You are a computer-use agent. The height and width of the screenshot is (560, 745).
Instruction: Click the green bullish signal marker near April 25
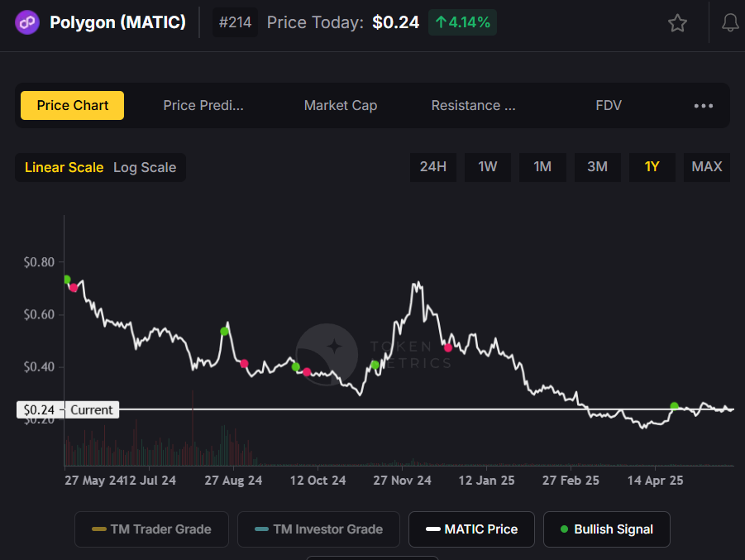[674, 406]
